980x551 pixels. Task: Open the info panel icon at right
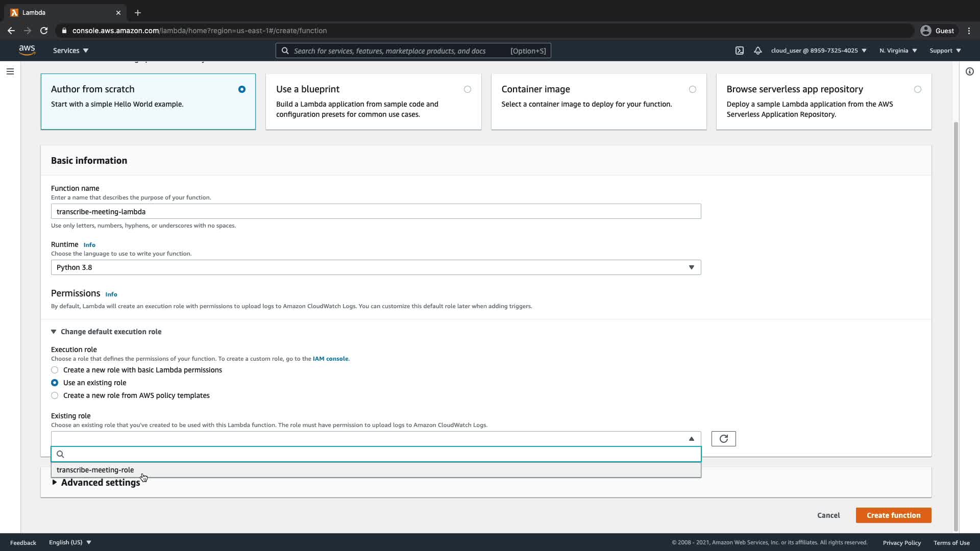click(x=970, y=71)
